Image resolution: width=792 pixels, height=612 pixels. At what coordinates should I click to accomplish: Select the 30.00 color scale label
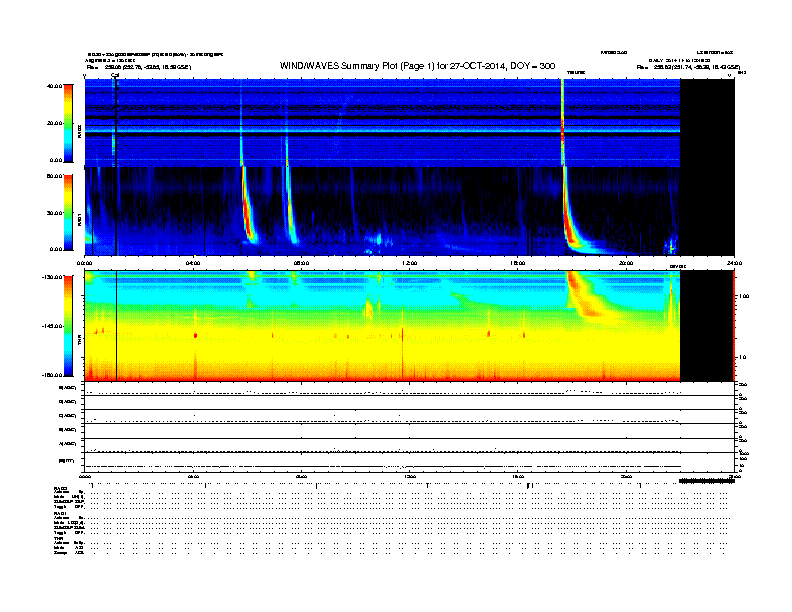(x=54, y=213)
